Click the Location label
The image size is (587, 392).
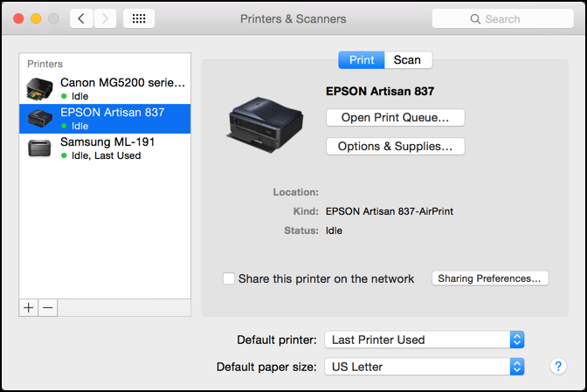point(296,192)
